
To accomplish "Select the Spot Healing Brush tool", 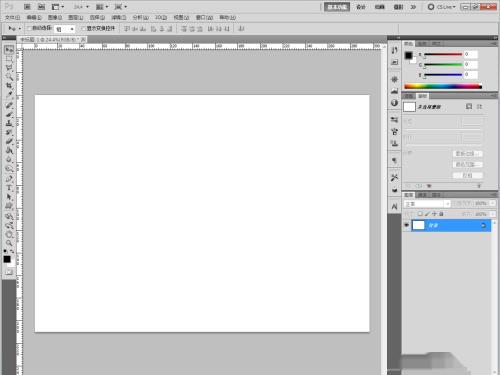I will pos(9,105).
